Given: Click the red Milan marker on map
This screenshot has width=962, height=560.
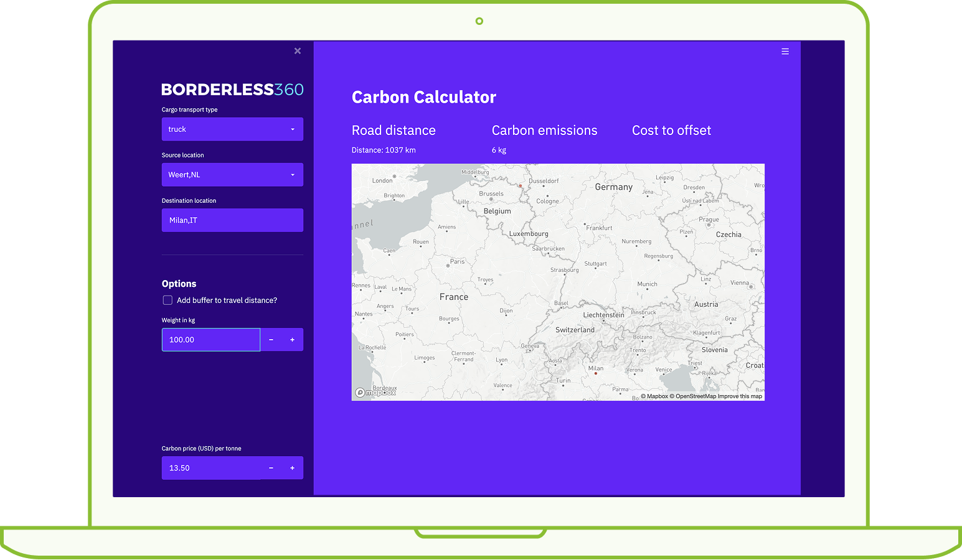Looking at the screenshot, I should pyautogui.click(x=596, y=373).
